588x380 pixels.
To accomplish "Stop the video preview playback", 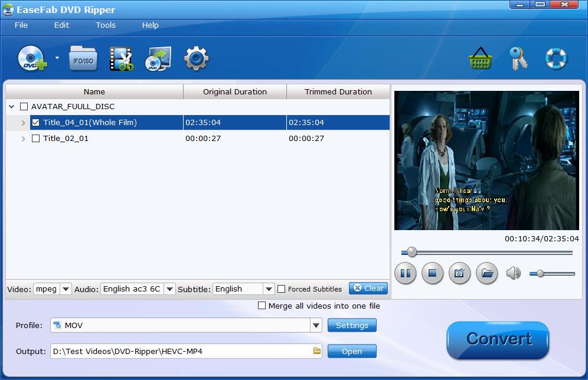I will click(x=432, y=273).
